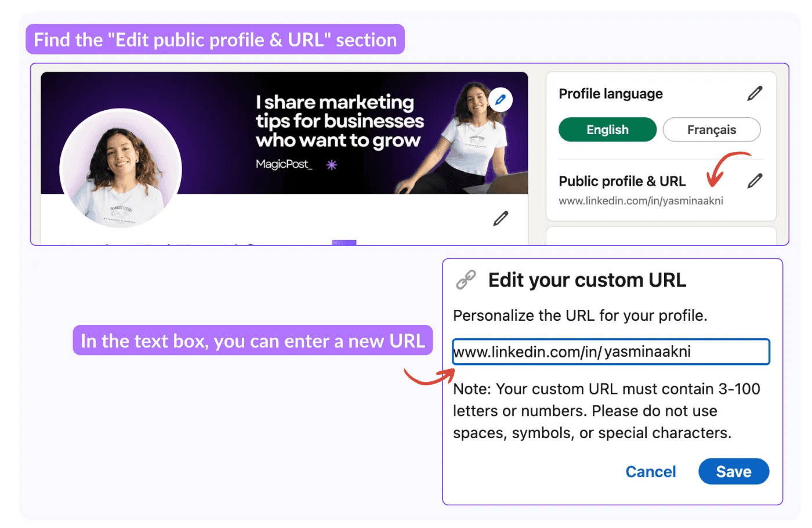Click the custom URL text box
The height and width of the screenshot is (528, 812).
click(x=611, y=352)
